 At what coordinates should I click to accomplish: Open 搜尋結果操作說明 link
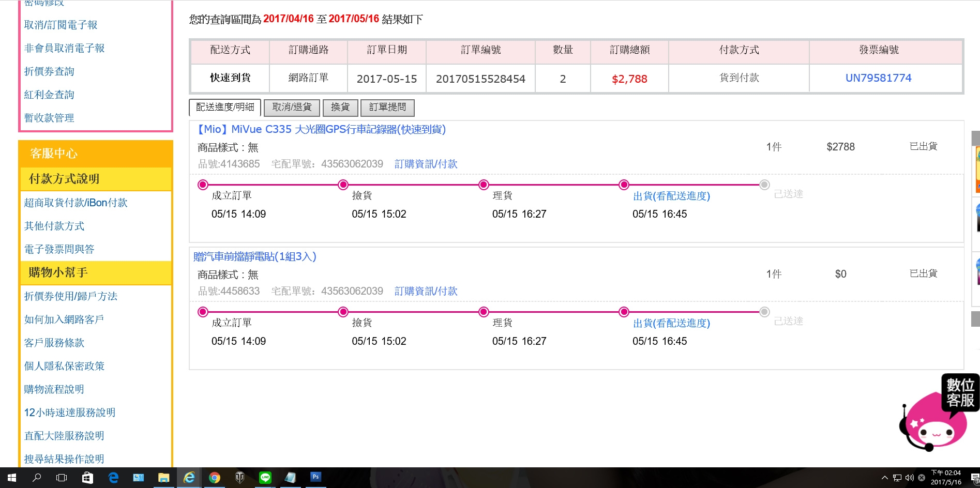pyautogui.click(x=64, y=459)
